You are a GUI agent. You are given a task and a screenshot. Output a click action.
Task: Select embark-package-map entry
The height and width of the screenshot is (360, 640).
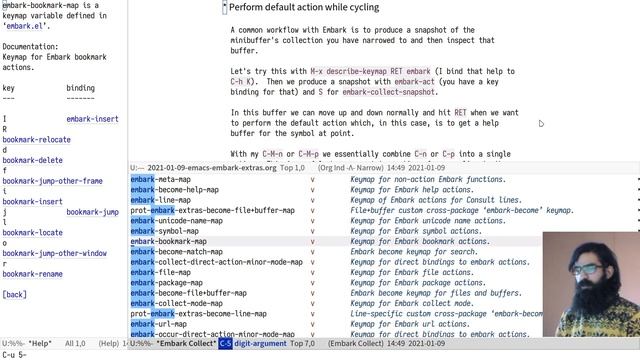pos(167,283)
